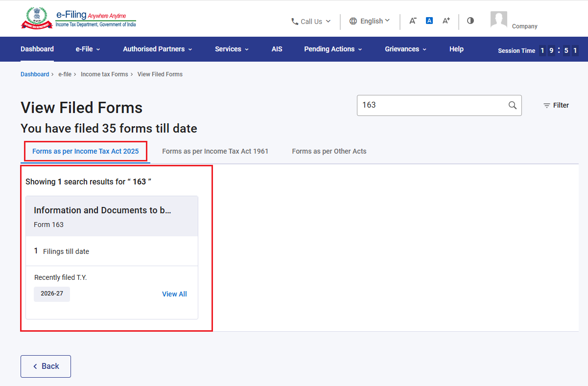Reset font size with blue A icon

tap(429, 21)
